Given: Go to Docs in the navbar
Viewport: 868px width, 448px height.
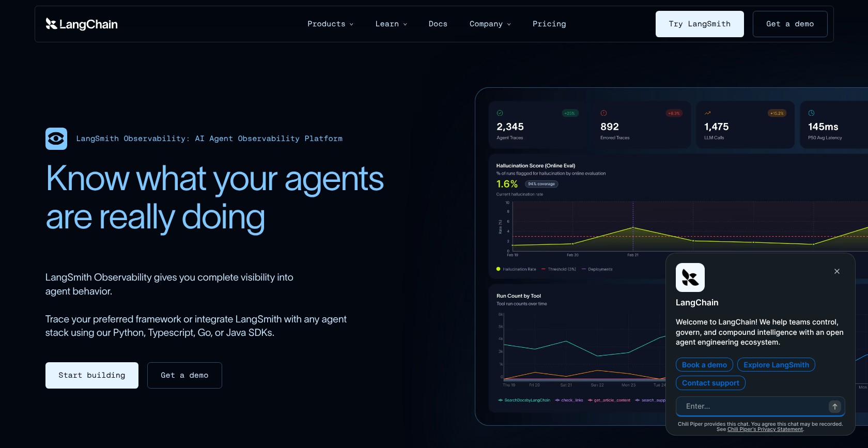Looking at the screenshot, I should tap(438, 24).
